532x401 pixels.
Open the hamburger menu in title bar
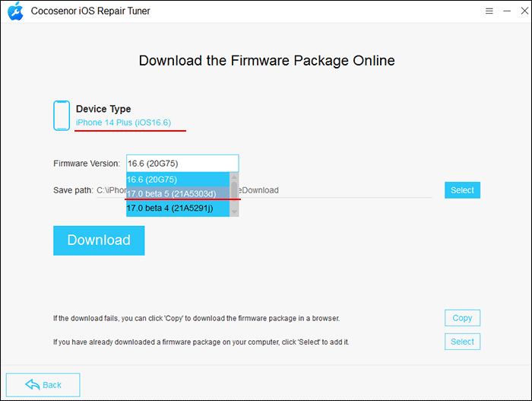pos(489,11)
